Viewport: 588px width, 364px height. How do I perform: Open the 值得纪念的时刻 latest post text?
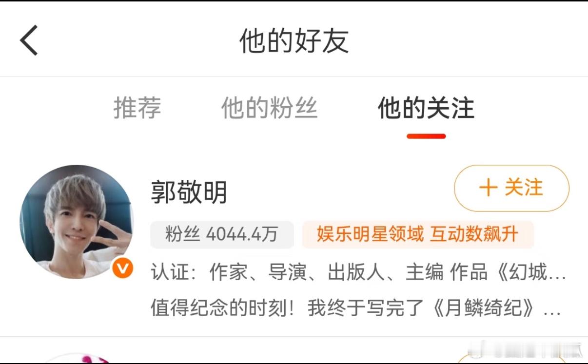pos(356,308)
